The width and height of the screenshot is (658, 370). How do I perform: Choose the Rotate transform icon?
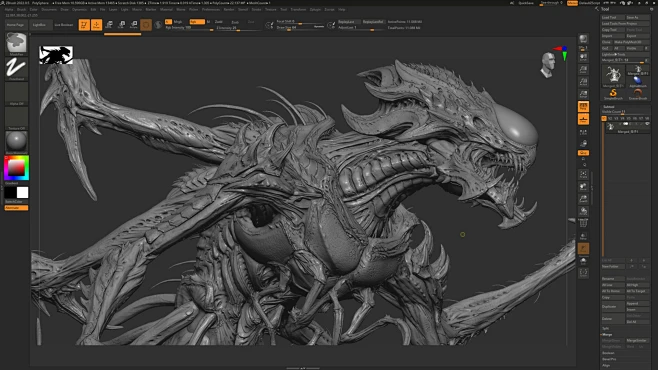tap(133, 25)
